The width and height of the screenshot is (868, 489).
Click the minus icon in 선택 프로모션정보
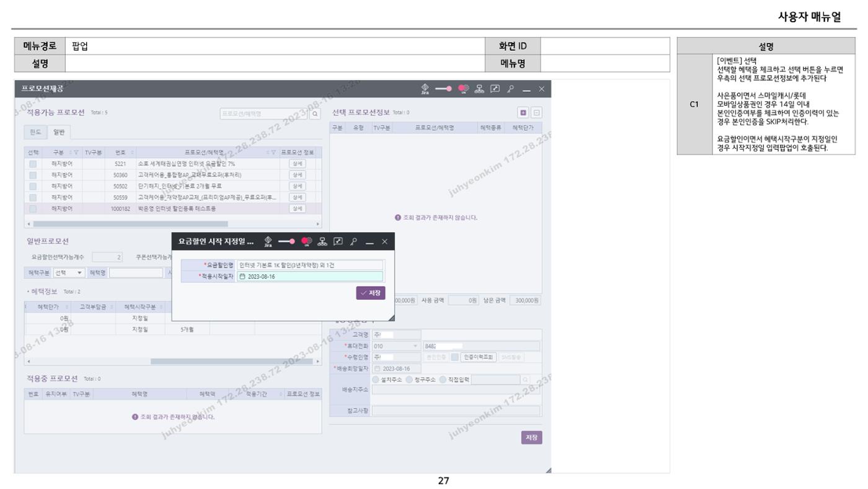click(x=536, y=113)
